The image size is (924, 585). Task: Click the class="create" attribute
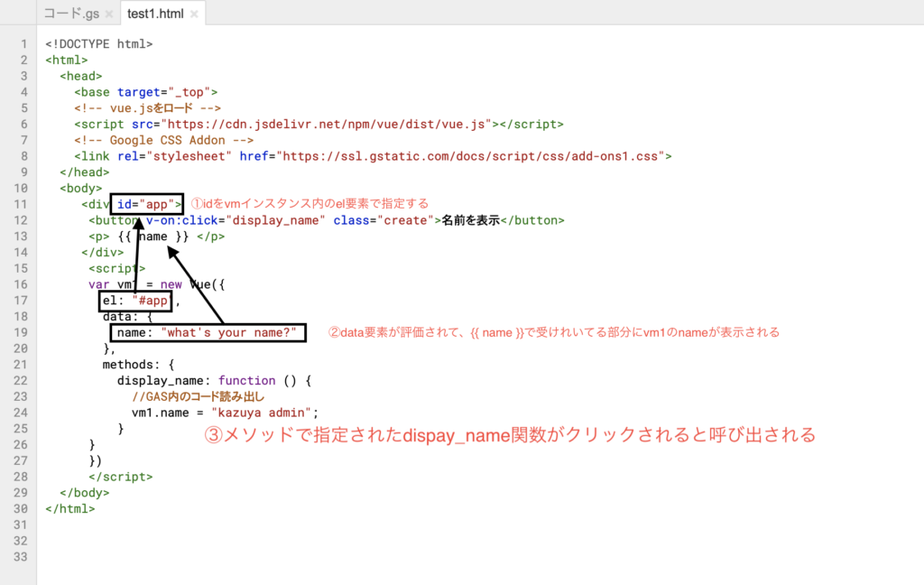tap(383, 220)
